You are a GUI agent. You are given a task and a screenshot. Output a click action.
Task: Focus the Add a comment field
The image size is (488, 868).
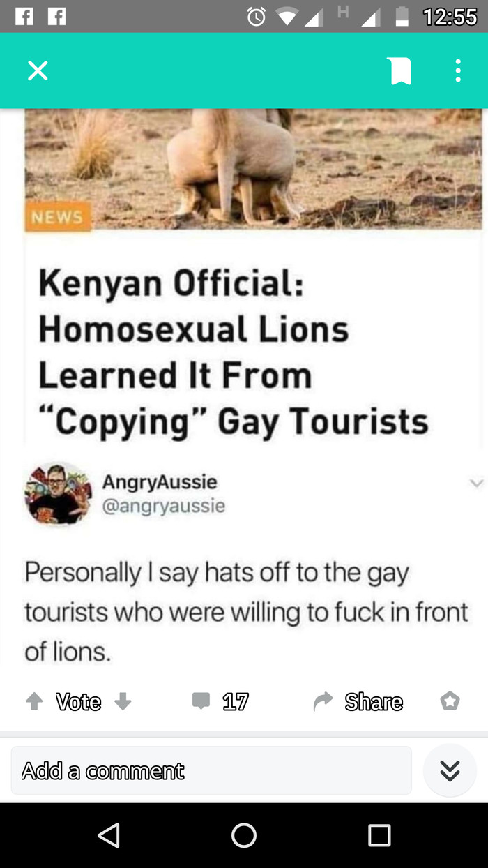coord(211,770)
